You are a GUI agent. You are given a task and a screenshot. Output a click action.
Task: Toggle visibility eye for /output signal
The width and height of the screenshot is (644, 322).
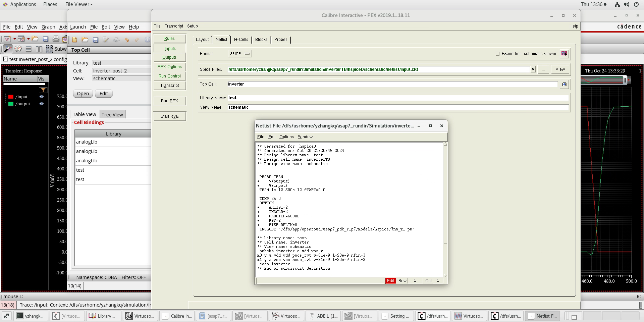pos(42,104)
